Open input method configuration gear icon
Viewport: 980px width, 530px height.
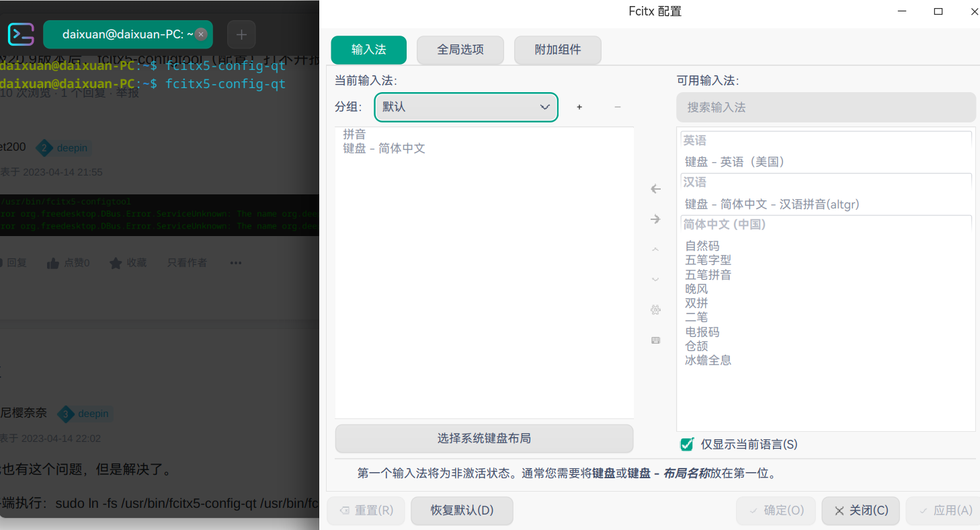655,310
